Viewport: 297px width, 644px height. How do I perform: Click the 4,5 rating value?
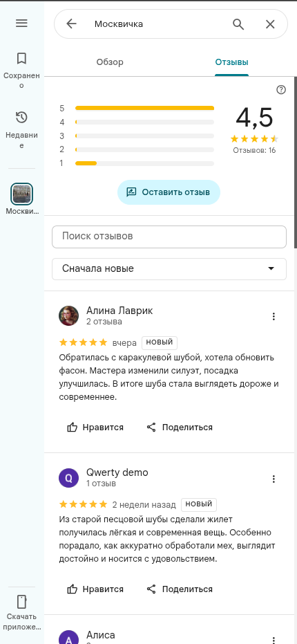(254, 118)
